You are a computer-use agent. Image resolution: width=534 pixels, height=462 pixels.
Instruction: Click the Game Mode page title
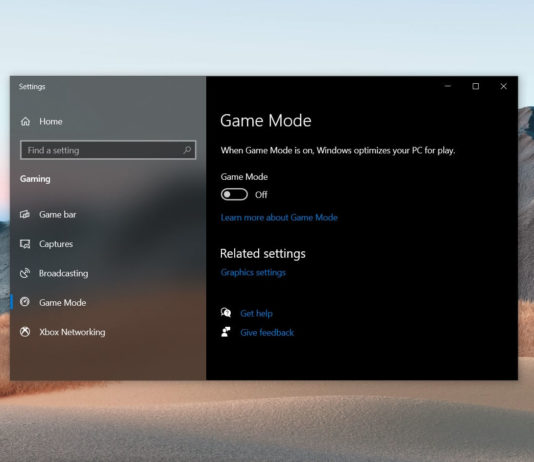pyautogui.click(x=266, y=121)
